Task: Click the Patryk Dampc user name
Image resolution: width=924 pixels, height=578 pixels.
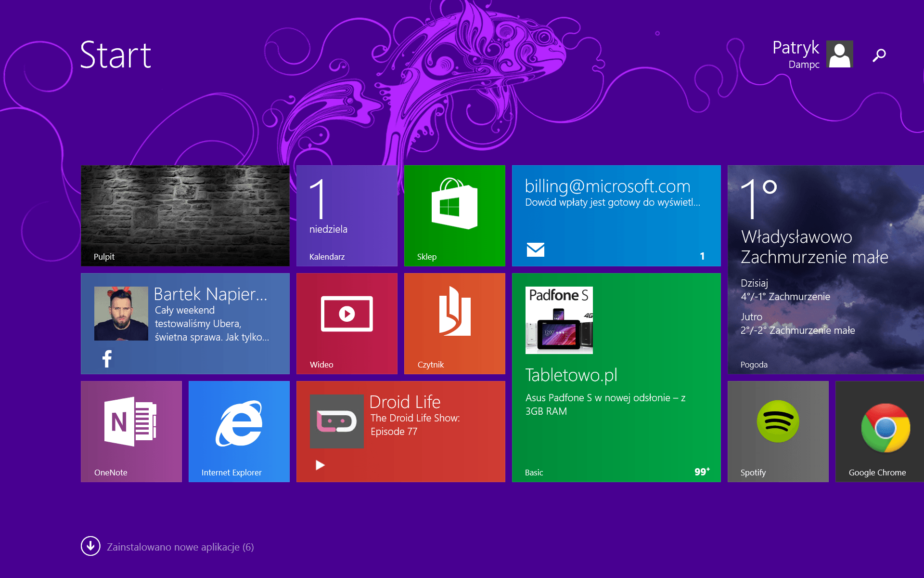Action: 796,54
